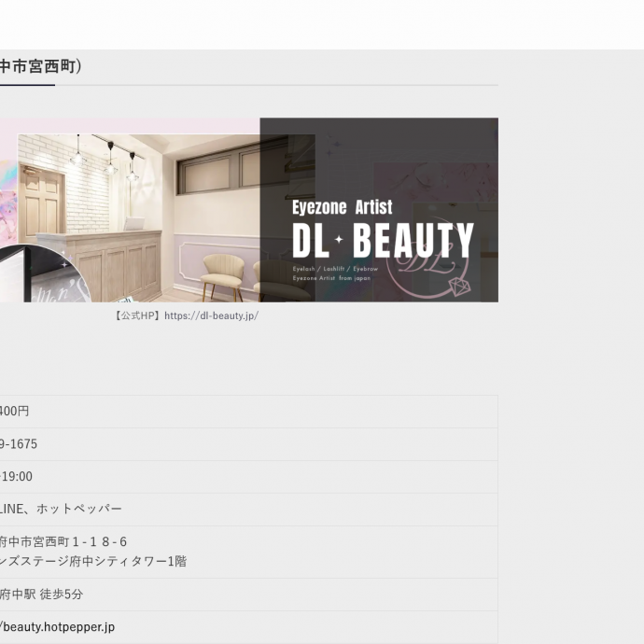Click the LINE、ホットペッパー reservation row
Viewport: 644px width, 644px height.
[61, 510]
